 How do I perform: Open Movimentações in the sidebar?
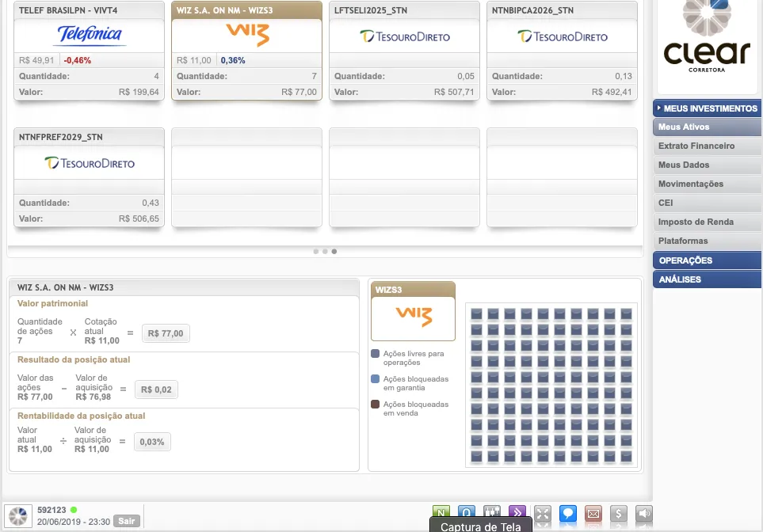pyautogui.click(x=691, y=184)
